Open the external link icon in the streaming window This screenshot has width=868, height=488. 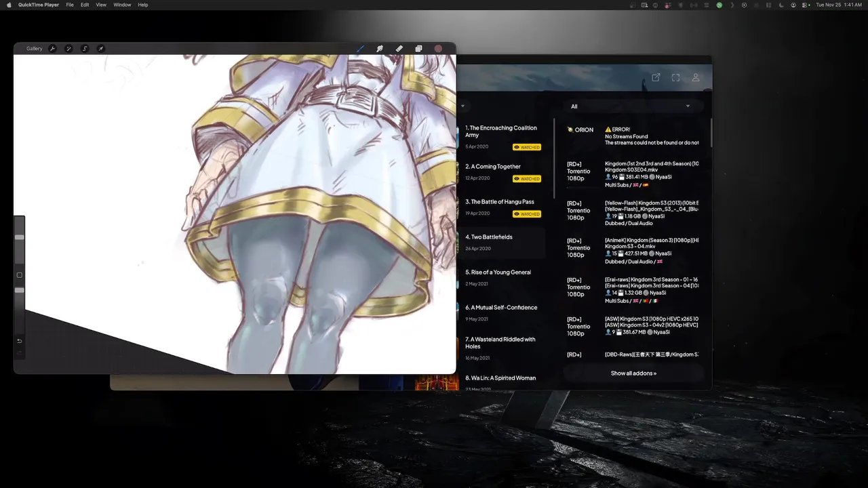[656, 78]
